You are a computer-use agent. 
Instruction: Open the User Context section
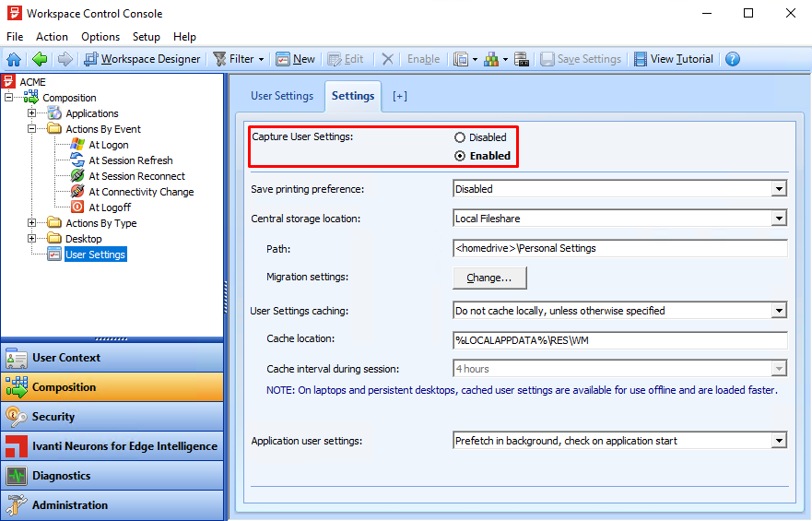point(112,358)
